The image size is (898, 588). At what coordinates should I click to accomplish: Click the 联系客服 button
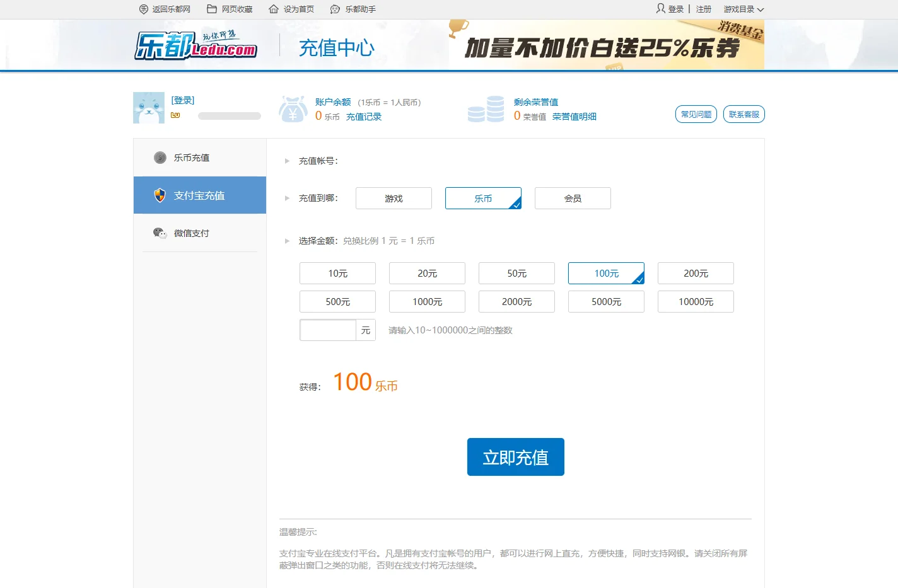pos(744,114)
